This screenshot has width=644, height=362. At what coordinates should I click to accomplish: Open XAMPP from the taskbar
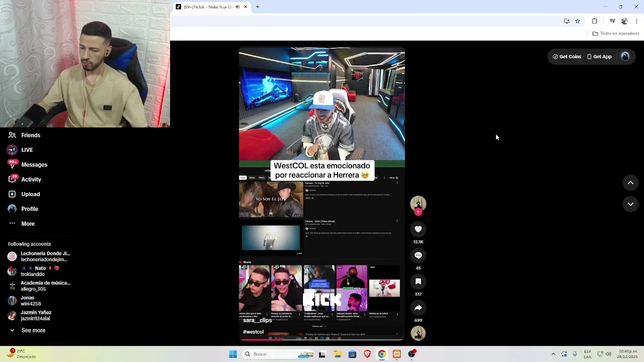pos(397,354)
